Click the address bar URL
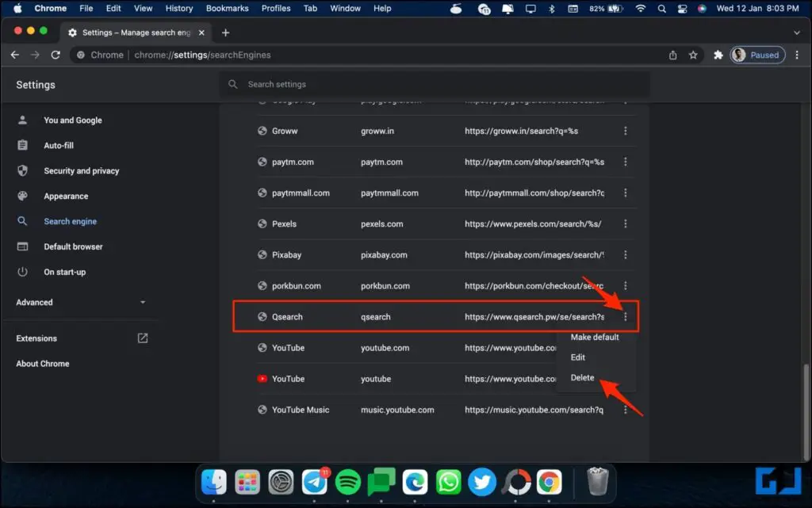 (x=202, y=55)
